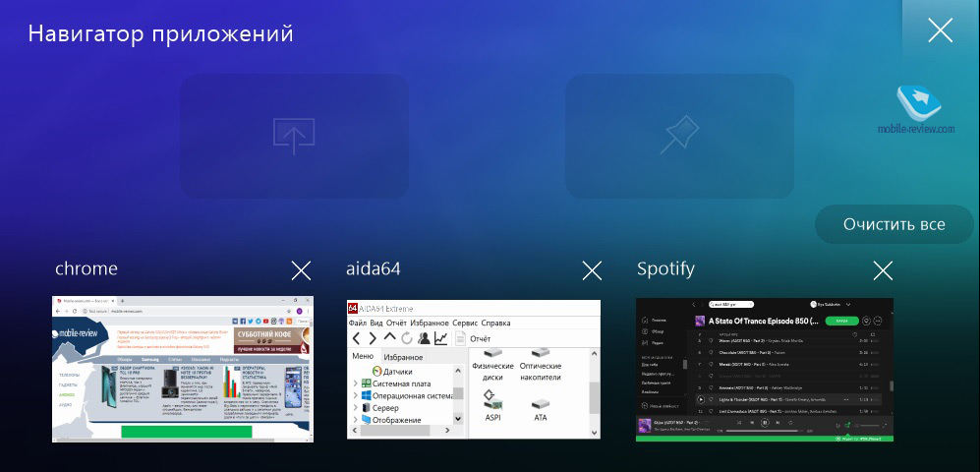Click Chrome profile avatar icon
The width and height of the screenshot is (980, 472).
coord(300,312)
